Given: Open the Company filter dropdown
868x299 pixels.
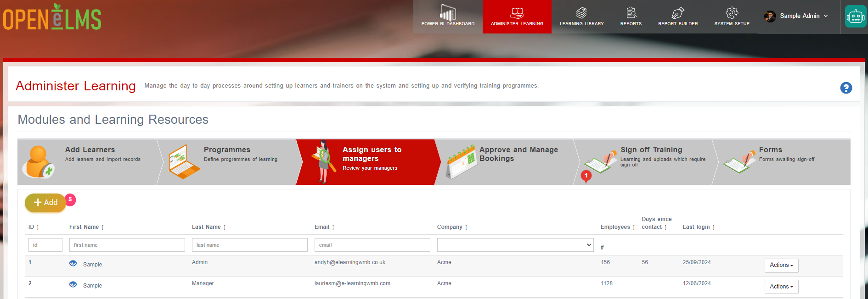Looking at the screenshot, I should click(x=515, y=245).
